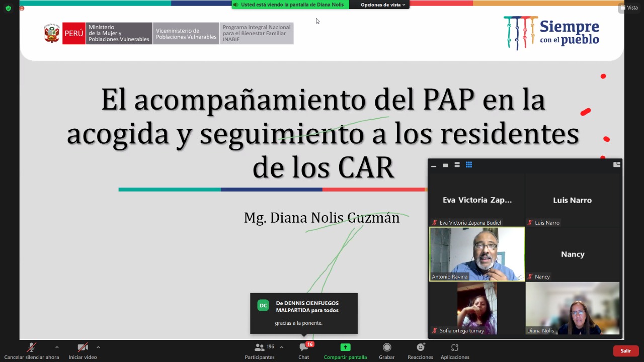This screenshot has height=362, width=644.
Task: Click the 'Viceministerio de Poblaciones Vulnerables' box
Action: click(x=186, y=33)
